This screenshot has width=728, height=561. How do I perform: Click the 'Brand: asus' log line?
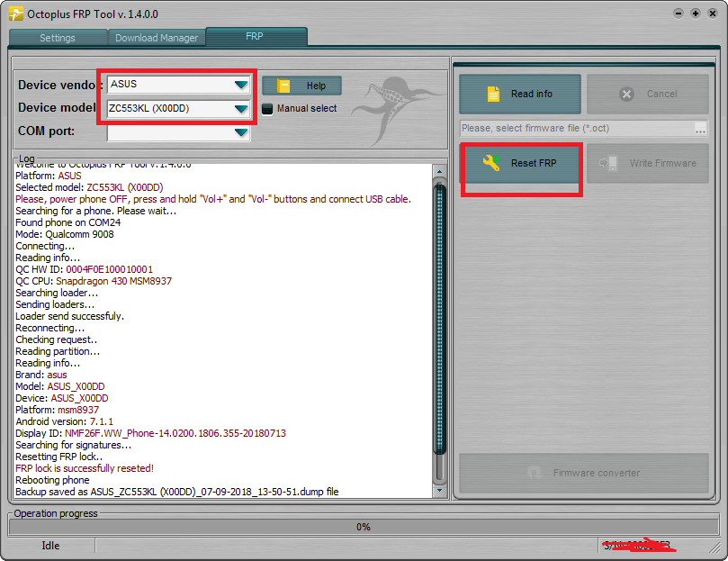point(40,375)
